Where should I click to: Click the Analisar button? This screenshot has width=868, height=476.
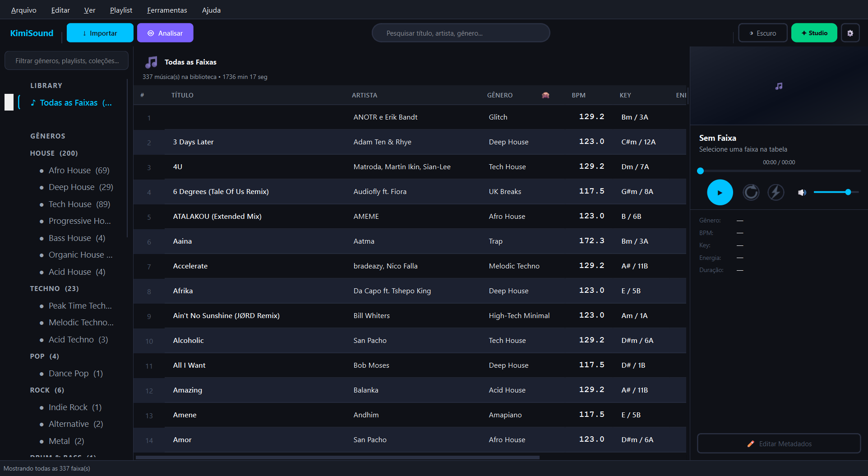click(x=165, y=33)
